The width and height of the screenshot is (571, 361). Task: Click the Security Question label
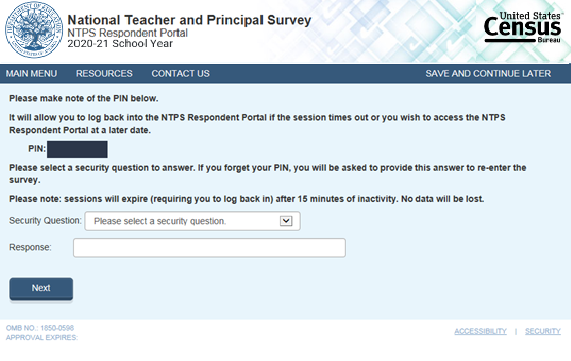tap(45, 220)
